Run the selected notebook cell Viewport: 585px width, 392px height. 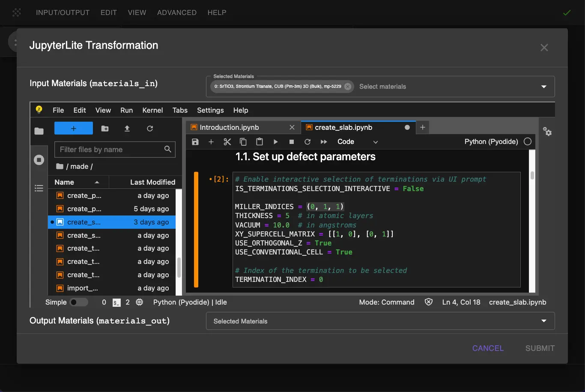coord(275,142)
